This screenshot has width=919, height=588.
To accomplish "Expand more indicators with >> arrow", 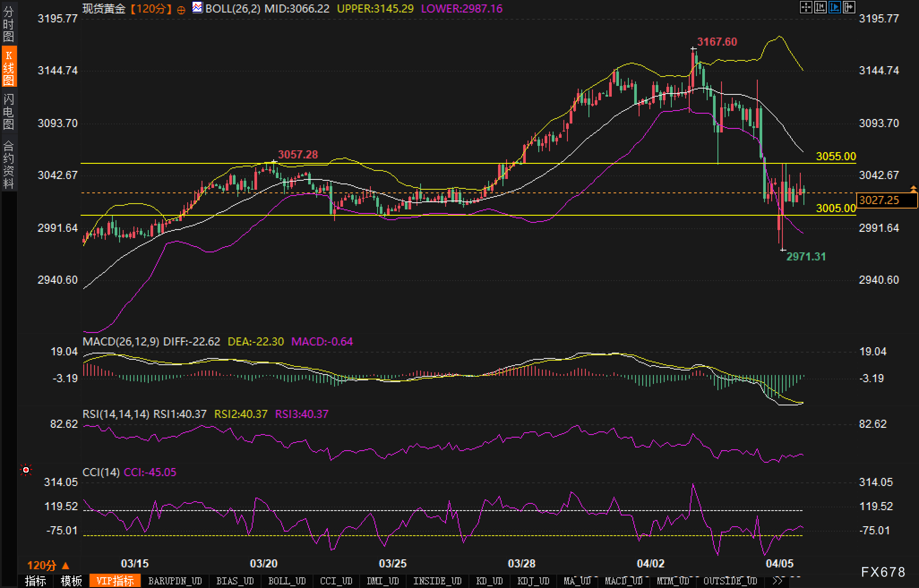I will (x=778, y=581).
